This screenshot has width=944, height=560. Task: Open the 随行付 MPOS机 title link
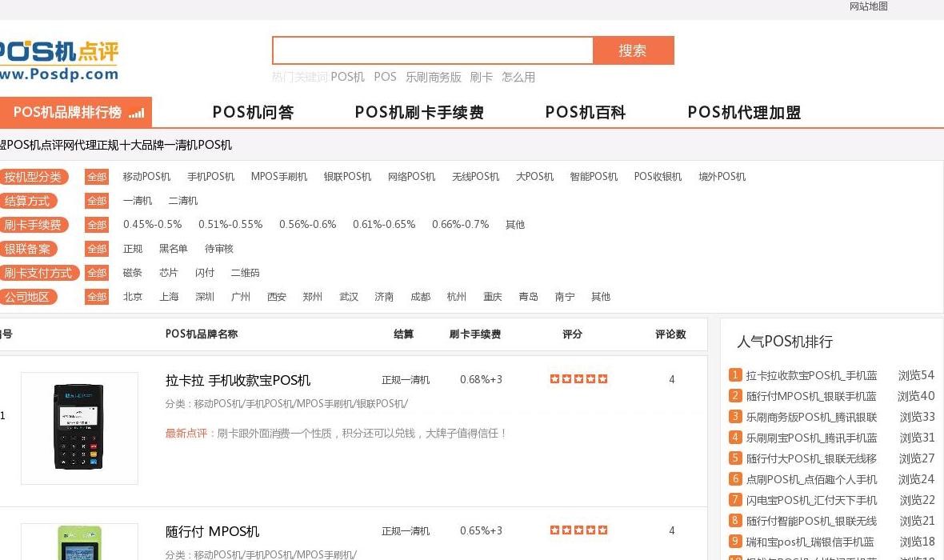tap(213, 532)
